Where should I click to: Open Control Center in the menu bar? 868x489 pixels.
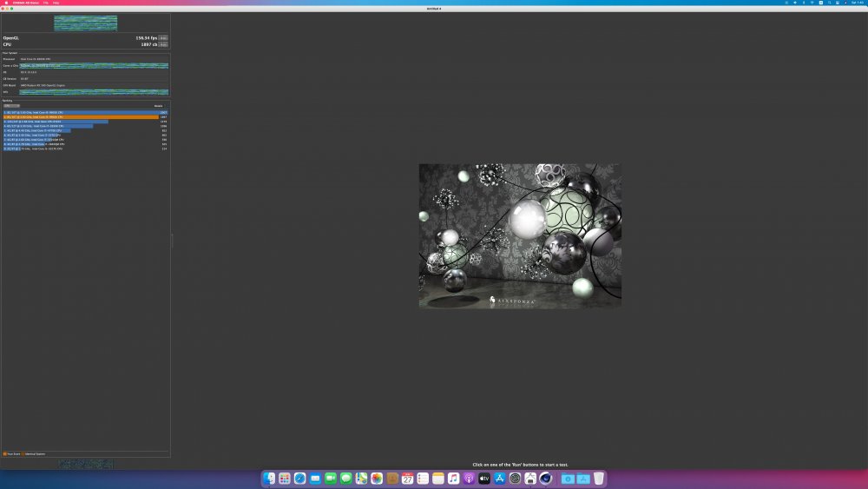click(x=838, y=3)
